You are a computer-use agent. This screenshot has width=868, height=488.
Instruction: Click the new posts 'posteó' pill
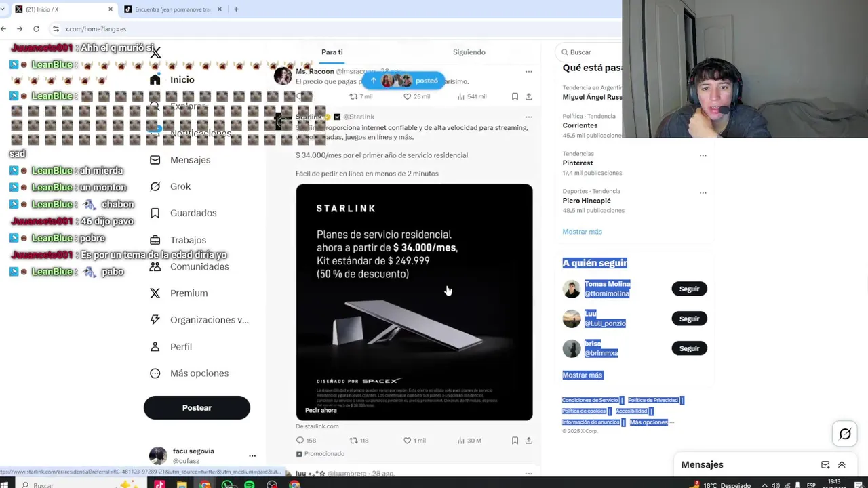click(x=403, y=81)
